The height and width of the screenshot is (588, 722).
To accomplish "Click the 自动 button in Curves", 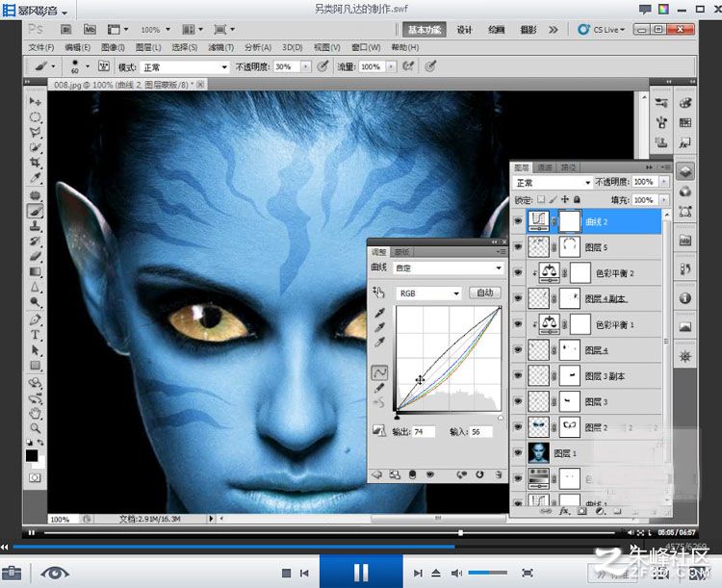I will [485, 293].
